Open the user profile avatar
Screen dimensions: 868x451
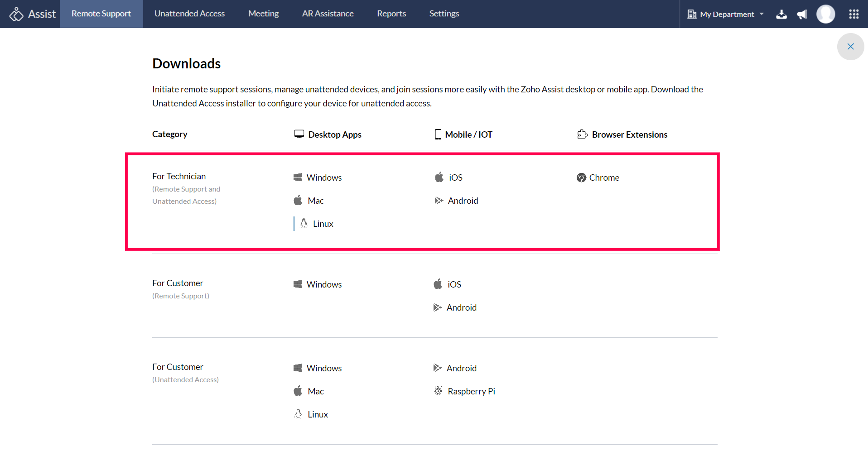click(x=825, y=14)
